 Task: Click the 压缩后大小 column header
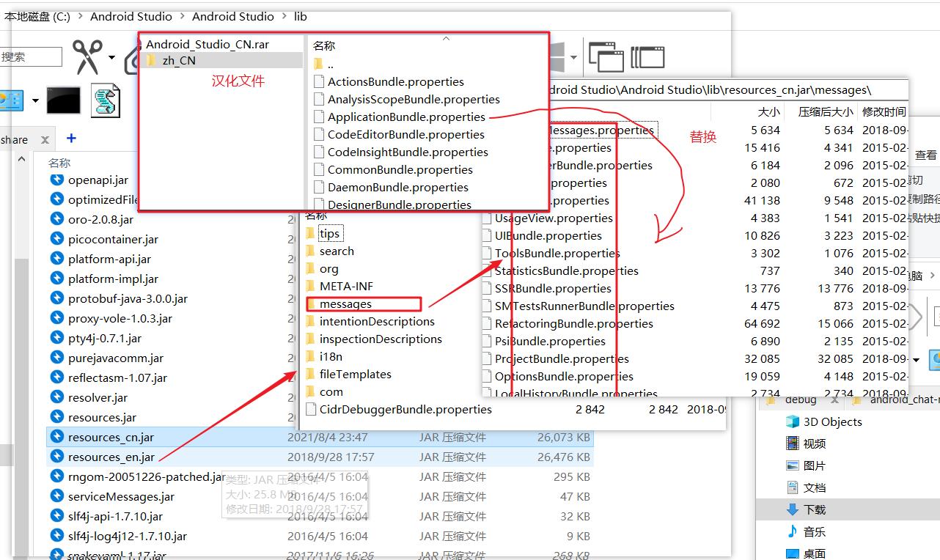click(826, 112)
